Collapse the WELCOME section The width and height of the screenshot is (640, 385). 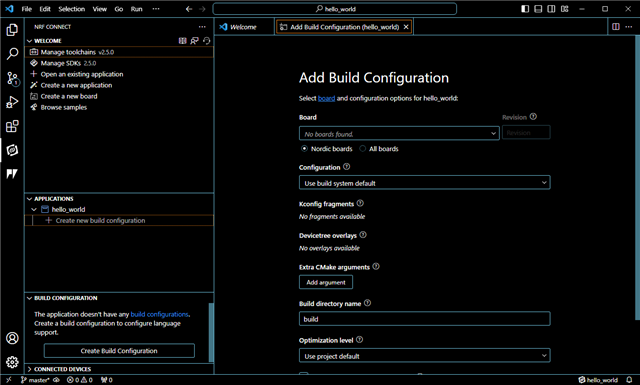[x=29, y=41]
